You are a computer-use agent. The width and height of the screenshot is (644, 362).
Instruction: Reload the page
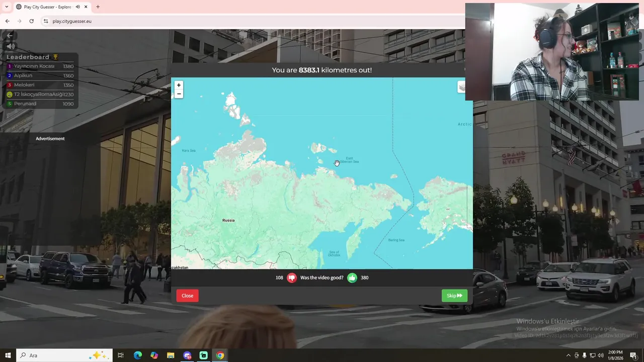(31, 21)
